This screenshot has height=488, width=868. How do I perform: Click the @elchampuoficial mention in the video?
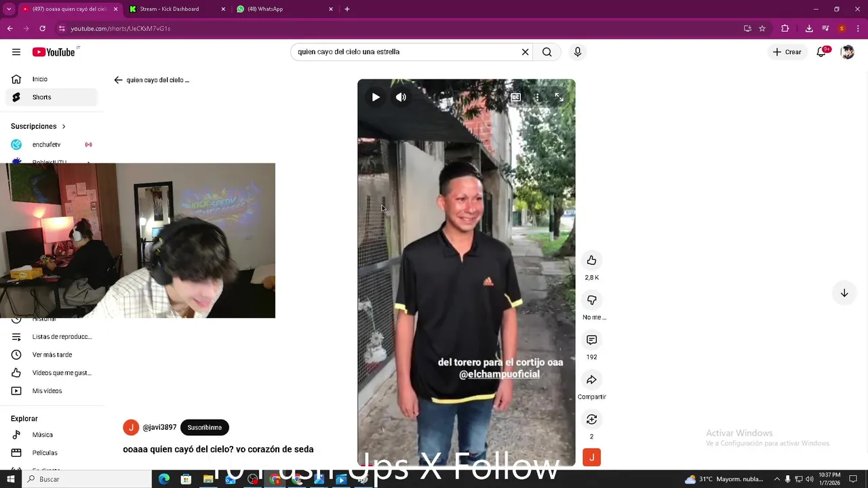(x=499, y=374)
